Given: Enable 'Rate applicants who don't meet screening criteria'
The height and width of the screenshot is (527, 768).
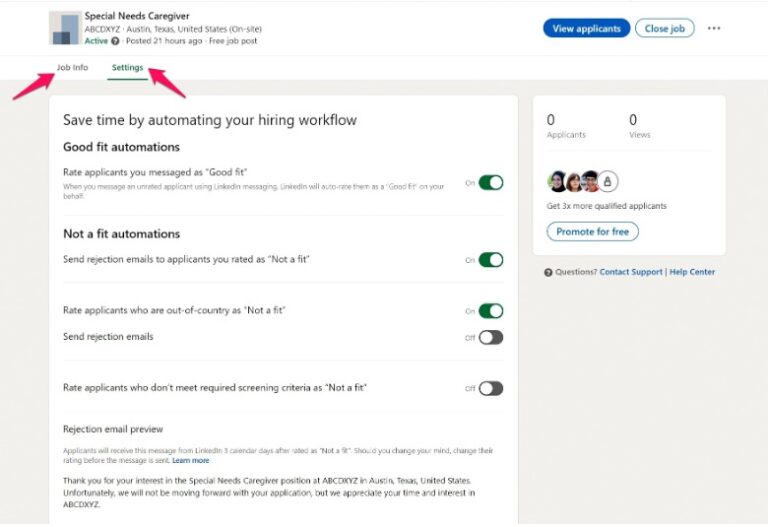Looking at the screenshot, I should tap(490, 388).
